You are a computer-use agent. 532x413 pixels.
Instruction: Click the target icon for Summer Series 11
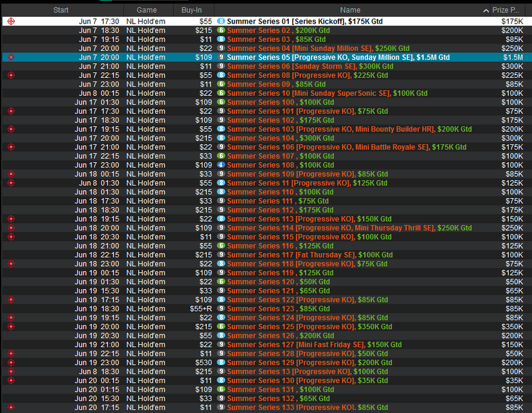click(11, 183)
